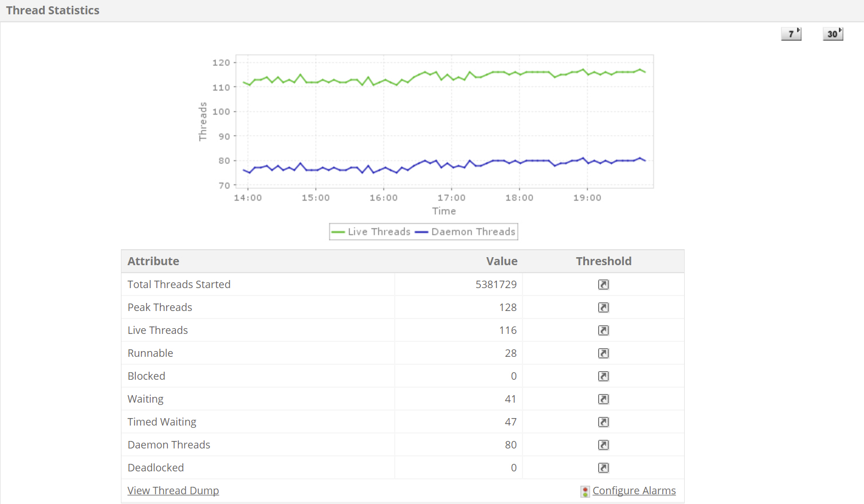Click threshold icon for Runnable row

coord(603,353)
